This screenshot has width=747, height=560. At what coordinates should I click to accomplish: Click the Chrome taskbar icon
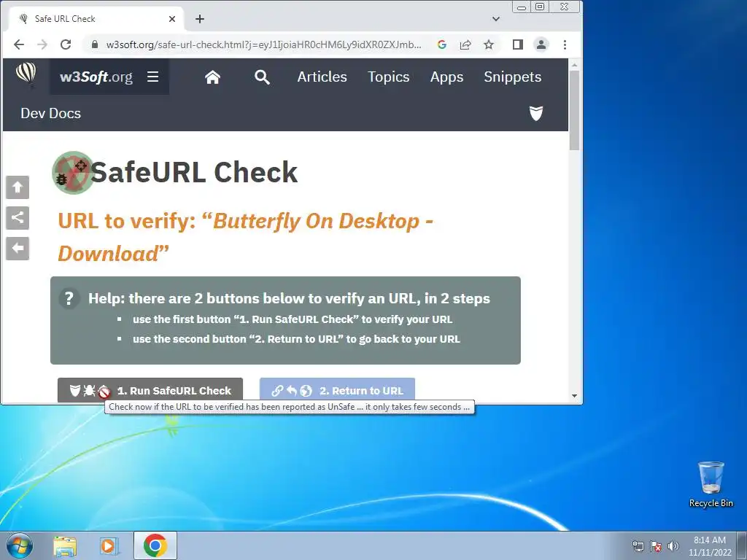coord(155,545)
